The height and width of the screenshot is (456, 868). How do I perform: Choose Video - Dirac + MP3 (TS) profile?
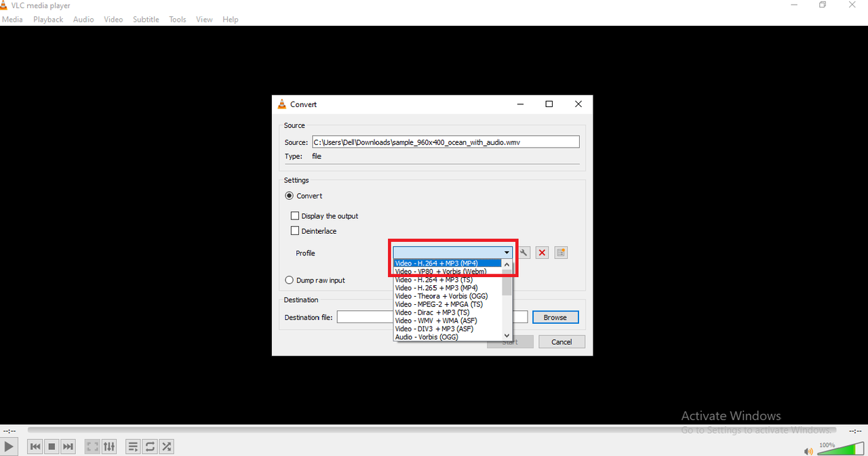point(448,312)
